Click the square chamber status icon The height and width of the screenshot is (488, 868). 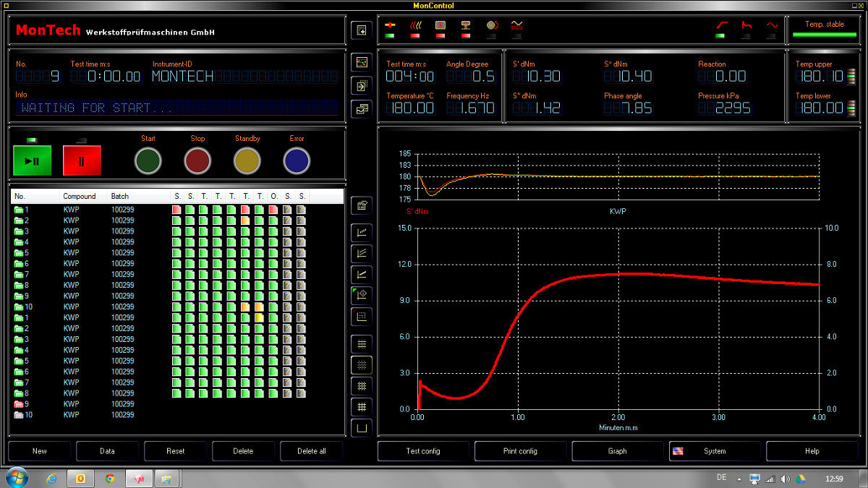[441, 25]
